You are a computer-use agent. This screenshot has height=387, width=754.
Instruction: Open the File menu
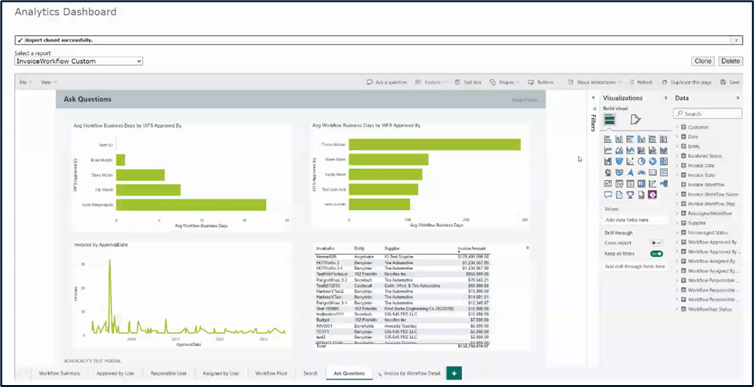tap(25, 82)
